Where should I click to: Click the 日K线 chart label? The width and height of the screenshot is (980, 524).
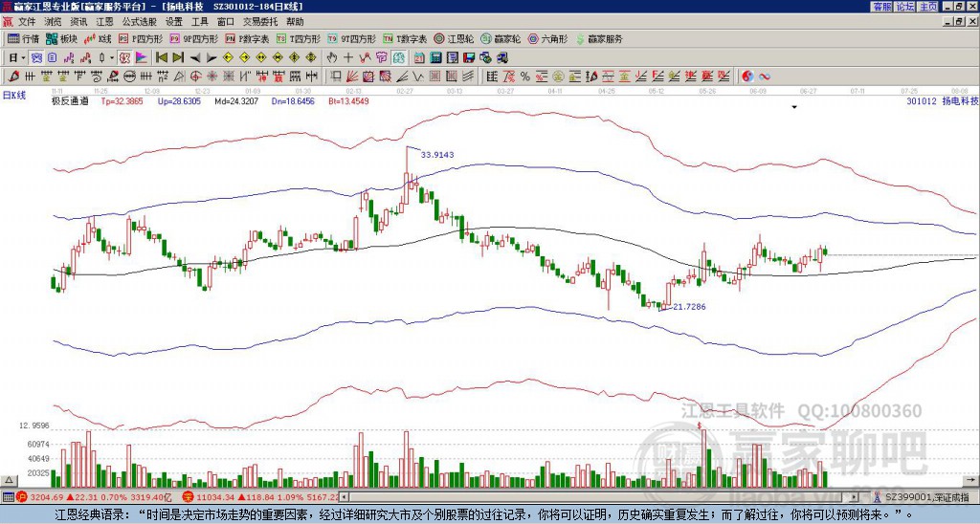pyautogui.click(x=14, y=96)
